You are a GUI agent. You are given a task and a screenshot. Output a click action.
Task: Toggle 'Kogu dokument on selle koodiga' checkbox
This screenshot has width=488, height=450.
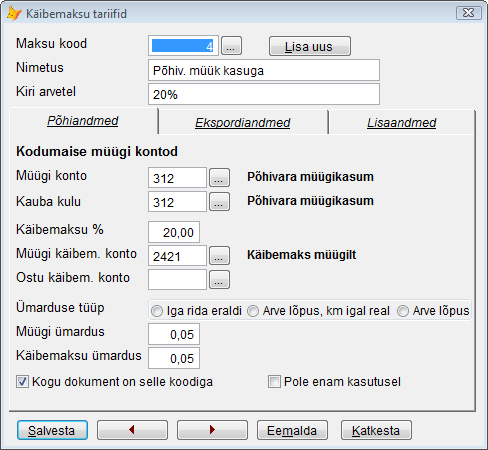click(22, 382)
